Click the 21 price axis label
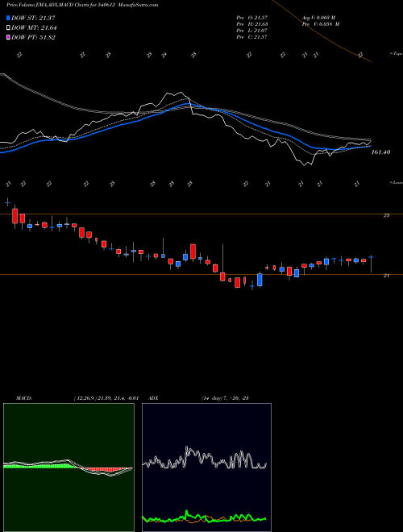This screenshot has height=532, width=403. [x=386, y=276]
